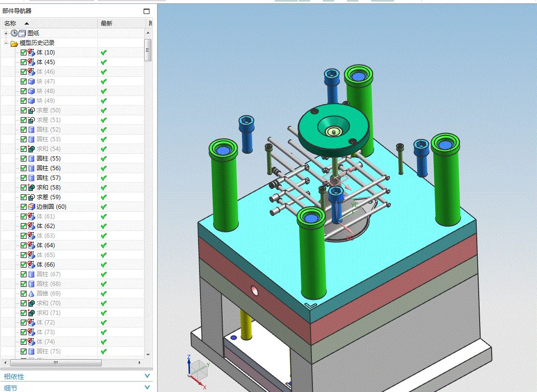Click the 模型历史记录 folder icon
Viewport: 537px width, 392px height.
pos(14,43)
